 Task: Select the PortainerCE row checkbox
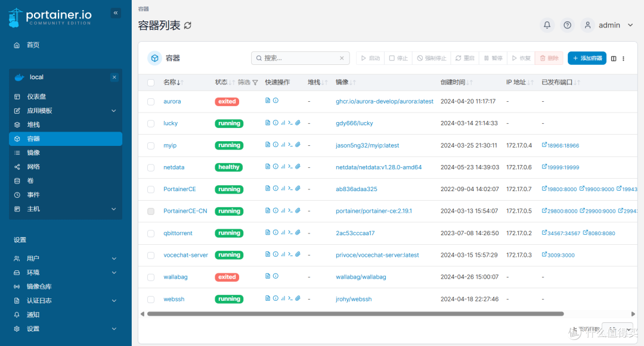coord(151,189)
